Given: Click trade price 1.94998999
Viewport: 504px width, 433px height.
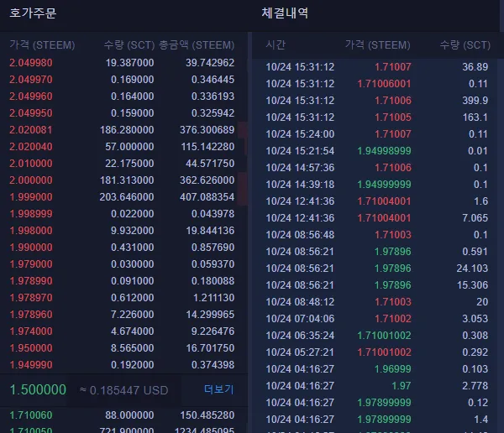Looking at the screenshot, I should [x=384, y=151].
